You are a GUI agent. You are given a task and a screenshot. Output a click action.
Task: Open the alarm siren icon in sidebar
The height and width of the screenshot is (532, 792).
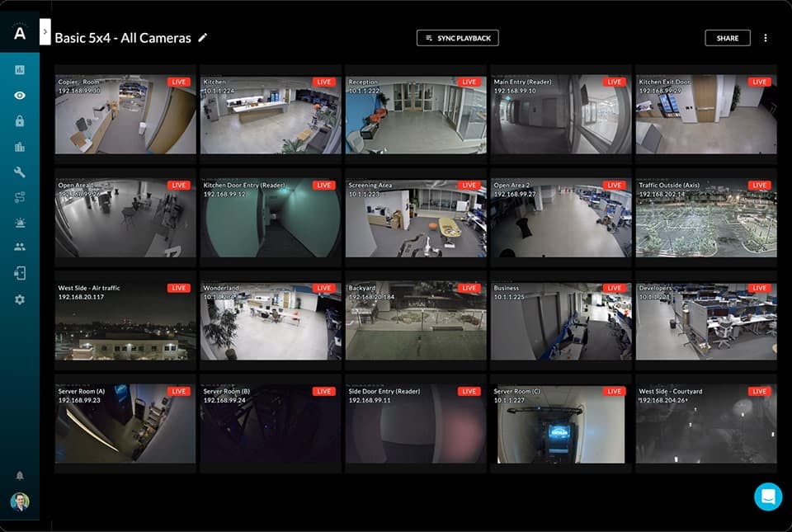[20, 223]
